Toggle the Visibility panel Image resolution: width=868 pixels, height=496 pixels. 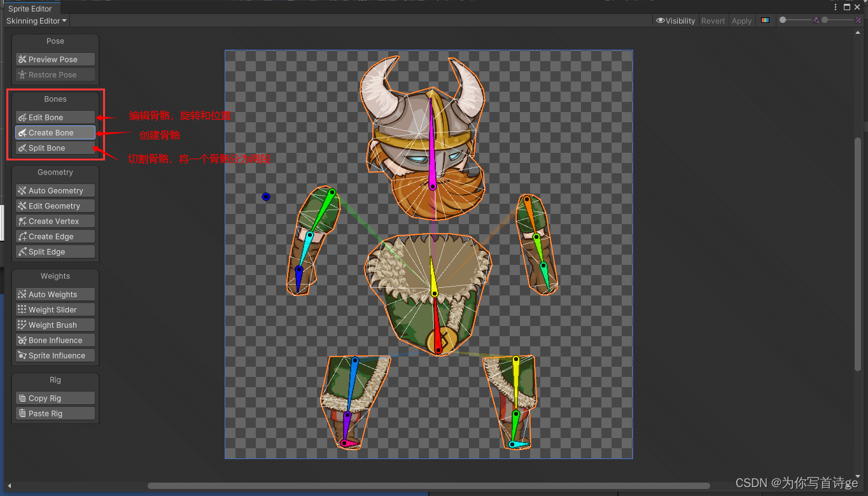676,20
